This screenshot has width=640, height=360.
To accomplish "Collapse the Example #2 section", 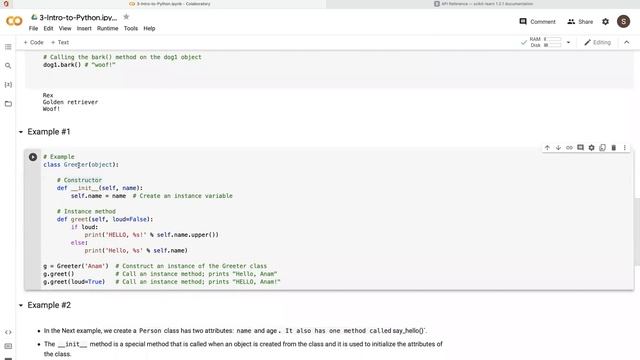I will coord(21,305).
